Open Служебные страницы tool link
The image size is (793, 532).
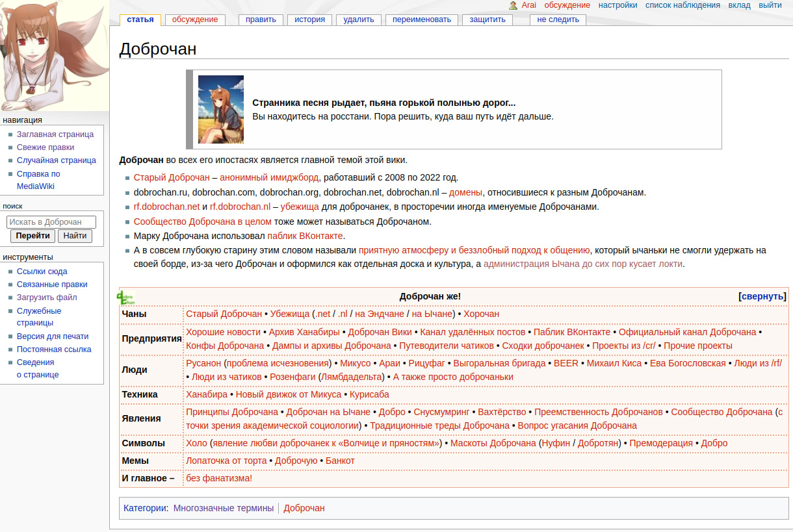39,317
